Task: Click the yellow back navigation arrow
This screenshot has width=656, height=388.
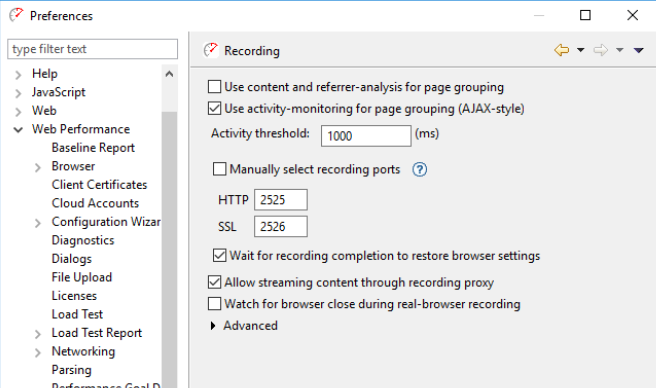Action: (x=561, y=50)
